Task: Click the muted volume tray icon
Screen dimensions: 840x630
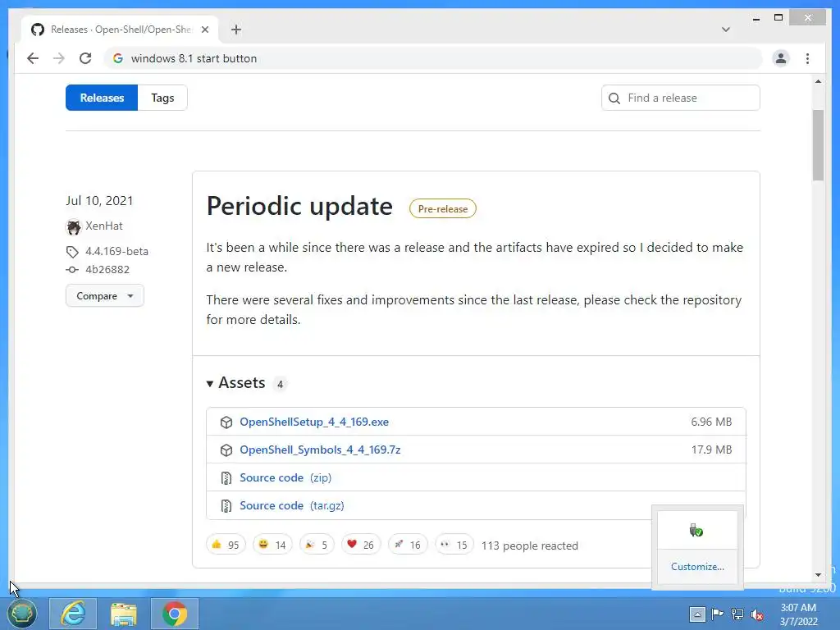Action: click(757, 614)
